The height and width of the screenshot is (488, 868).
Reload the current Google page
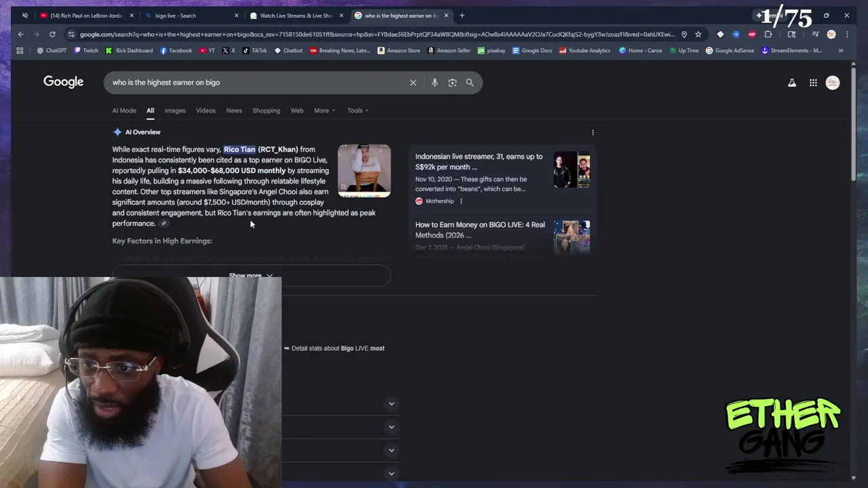[52, 34]
